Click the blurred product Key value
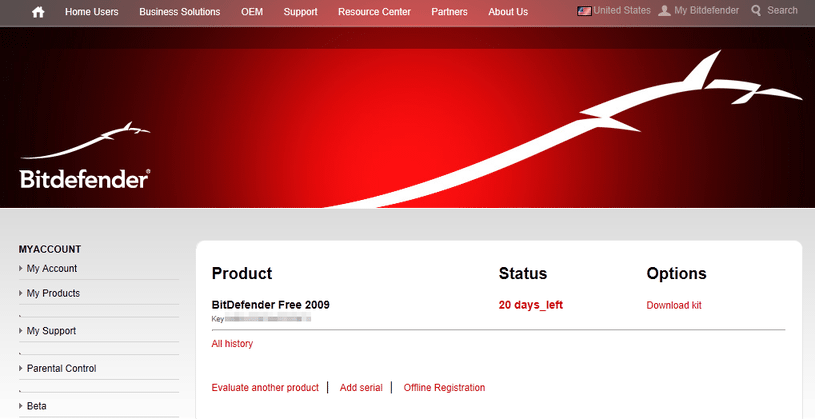 coord(268,319)
